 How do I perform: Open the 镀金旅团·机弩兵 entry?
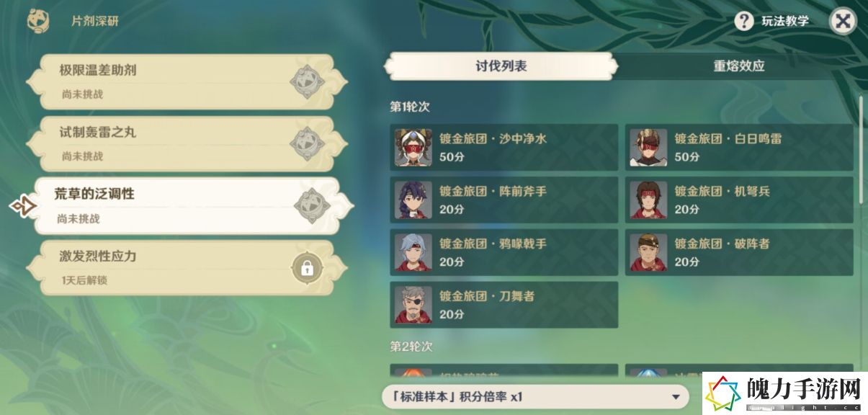tap(739, 200)
